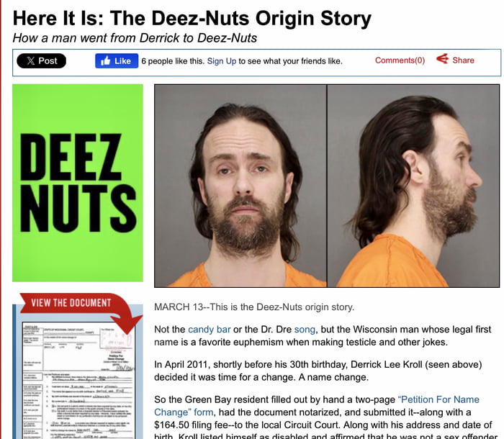Open the Sign Up link

point(222,60)
